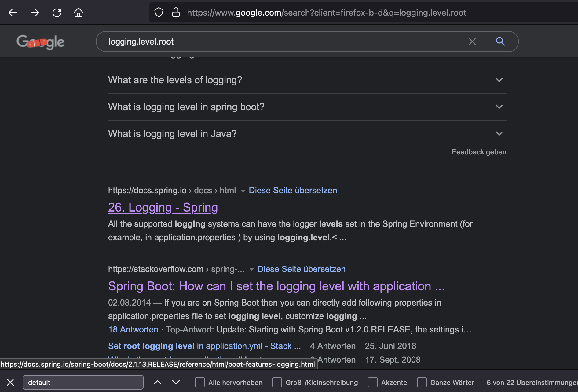Click the 'https://docs.spring.io › docs › html' breadcrumb
Screen dimensions: 578x392
pos(172,190)
